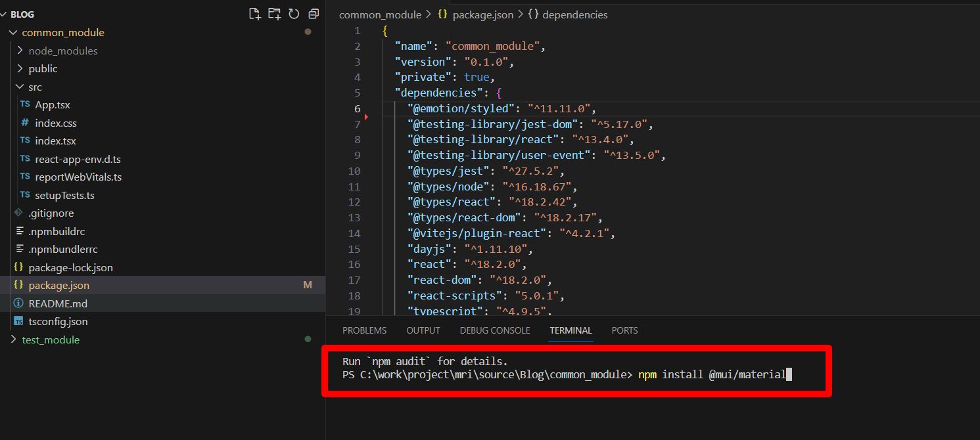Click the "private" true value
This screenshot has width=980, height=440.
coord(477,77)
